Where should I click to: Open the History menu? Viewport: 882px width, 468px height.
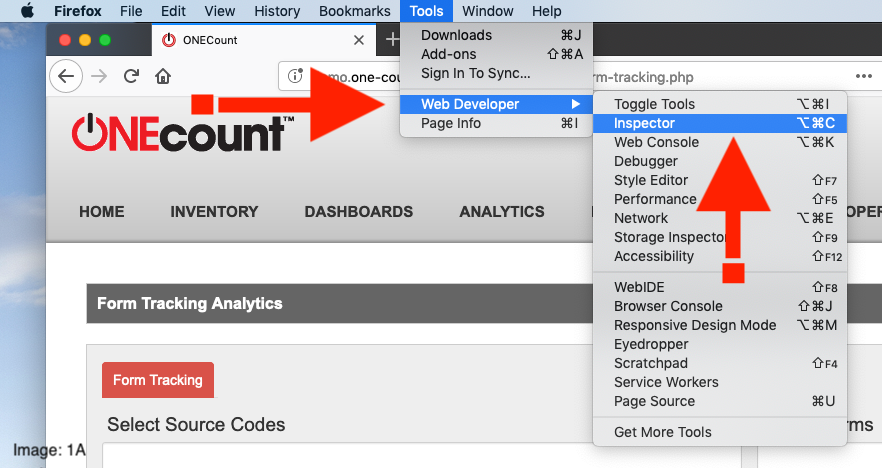pos(277,11)
